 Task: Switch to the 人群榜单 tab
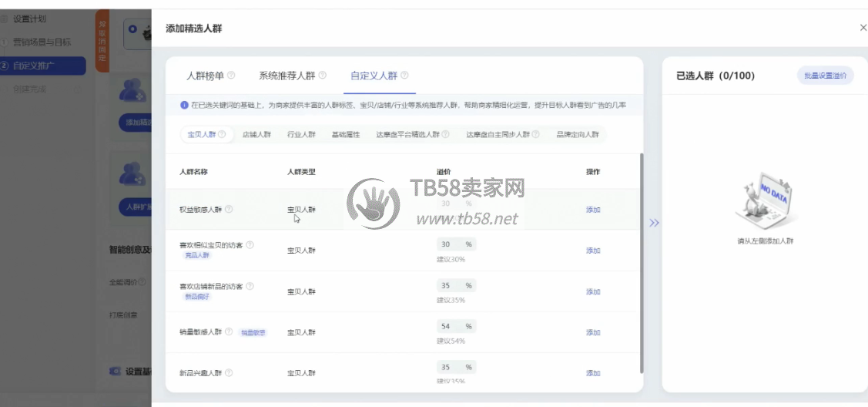[205, 76]
